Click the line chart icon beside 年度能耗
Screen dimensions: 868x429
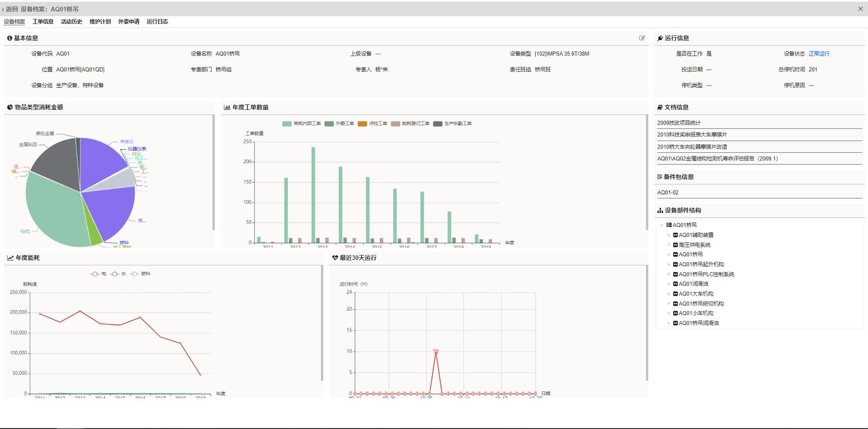(x=10, y=258)
